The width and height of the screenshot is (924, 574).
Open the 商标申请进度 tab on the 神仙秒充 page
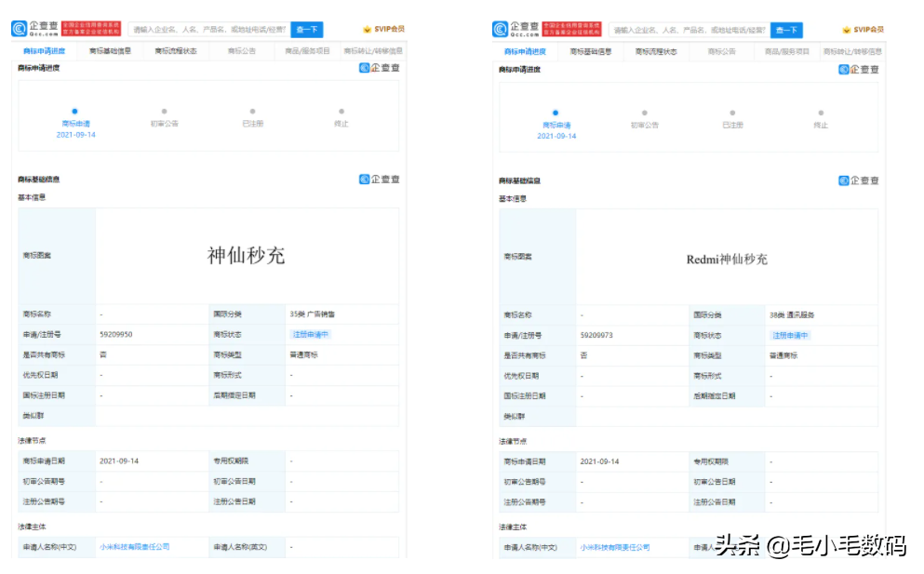pyautogui.click(x=44, y=50)
